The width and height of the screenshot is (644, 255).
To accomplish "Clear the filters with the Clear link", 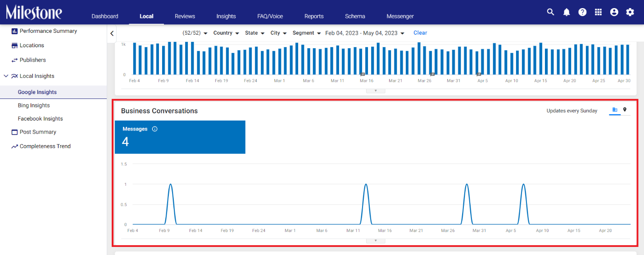I will [420, 33].
